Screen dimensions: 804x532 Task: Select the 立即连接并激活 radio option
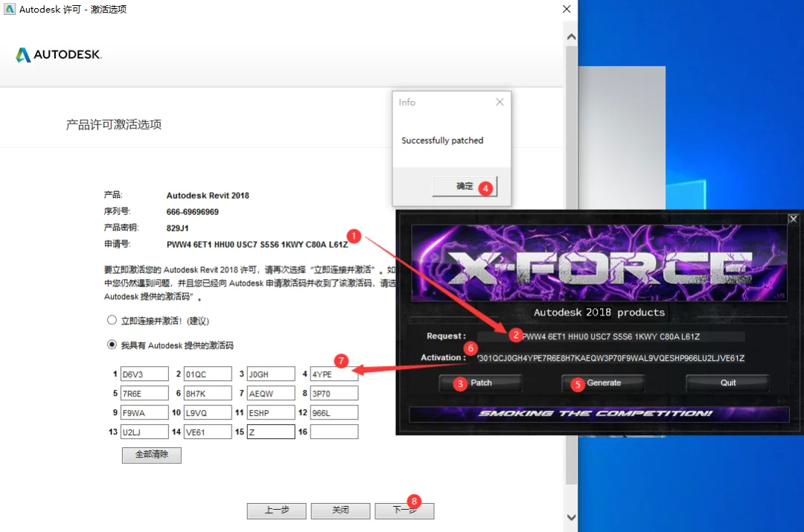112,321
